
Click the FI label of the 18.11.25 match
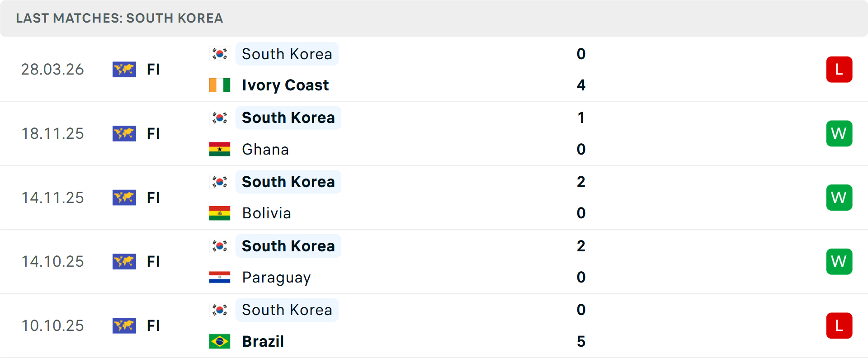coord(153,133)
